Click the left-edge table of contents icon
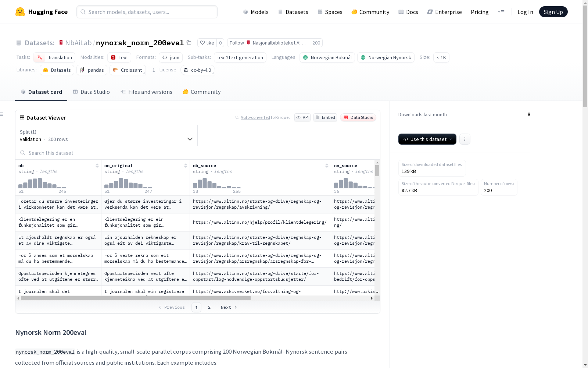Image resolution: width=588 pixels, height=368 pixels. pos(2,114)
